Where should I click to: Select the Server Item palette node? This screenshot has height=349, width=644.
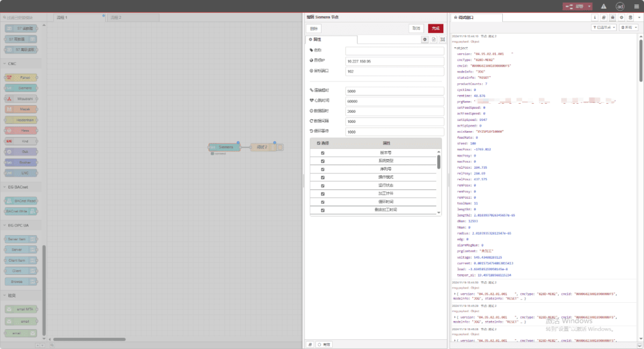pyautogui.click(x=21, y=239)
